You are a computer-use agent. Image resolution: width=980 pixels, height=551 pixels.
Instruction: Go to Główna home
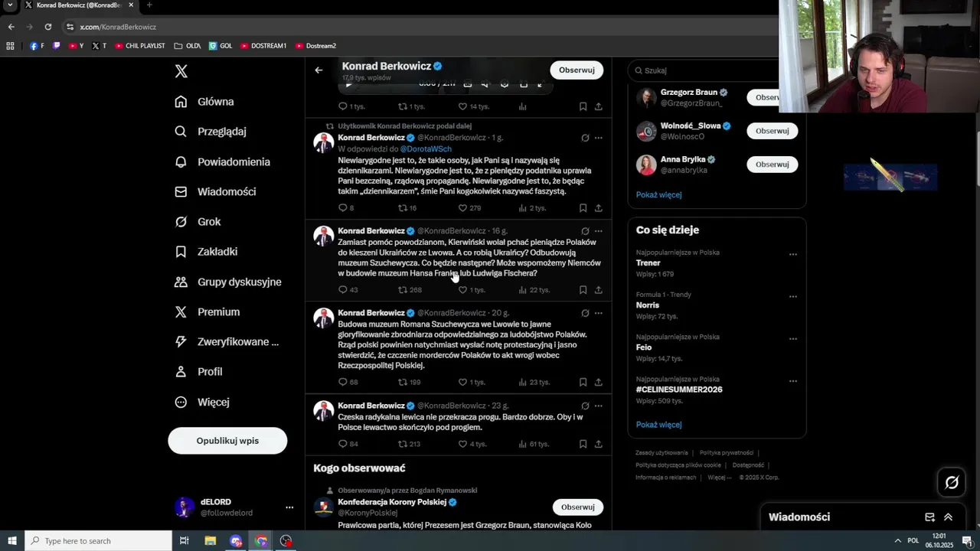(x=204, y=102)
